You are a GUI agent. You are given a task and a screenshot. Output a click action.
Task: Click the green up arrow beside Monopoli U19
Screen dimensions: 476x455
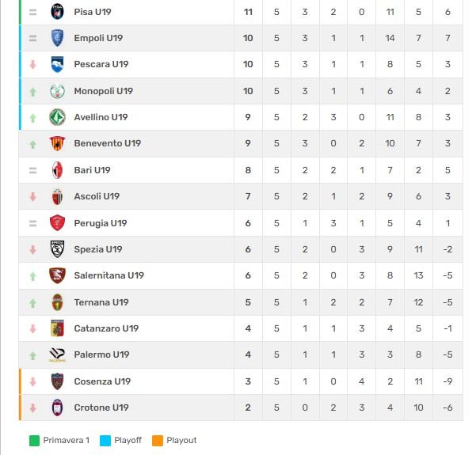pyautogui.click(x=32, y=92)
